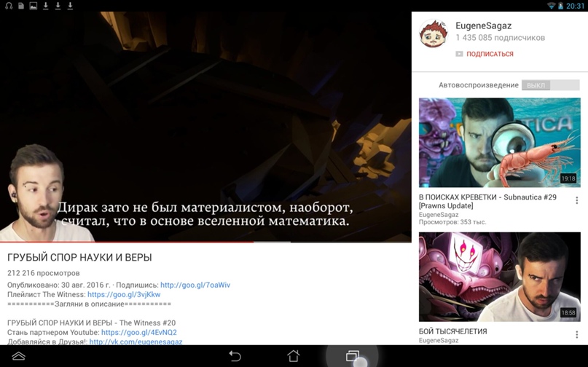Open EugeneSagaz channel avatar
This screenshot has height=367, width=588.
point(433,33)
